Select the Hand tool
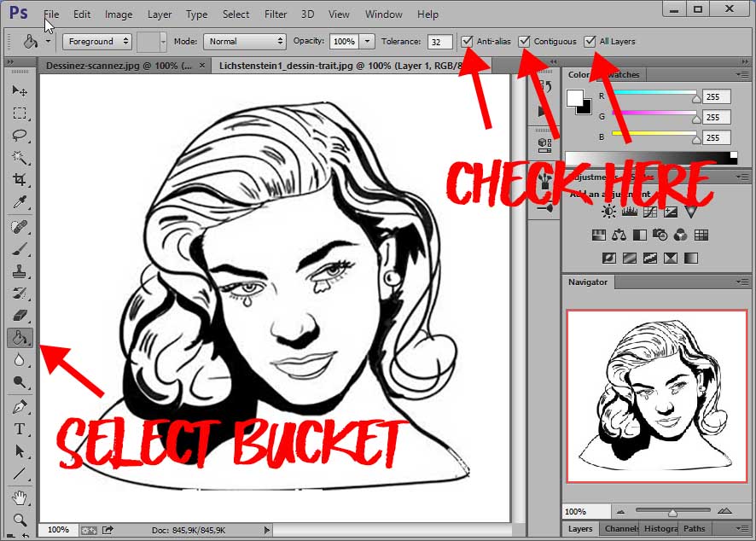 (20, 497)
